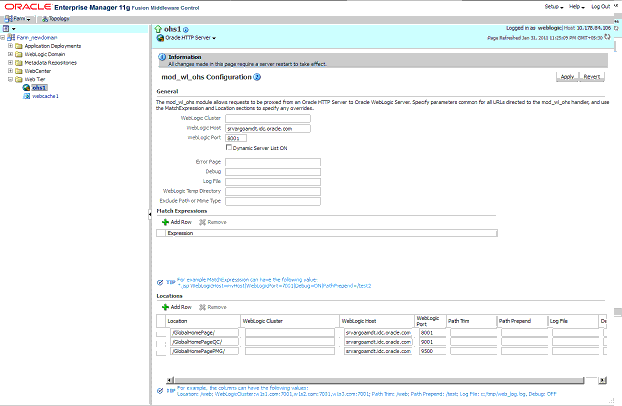Click the Debug input field
The width and height of the screenshot is (622, 406).
(273, 172)
